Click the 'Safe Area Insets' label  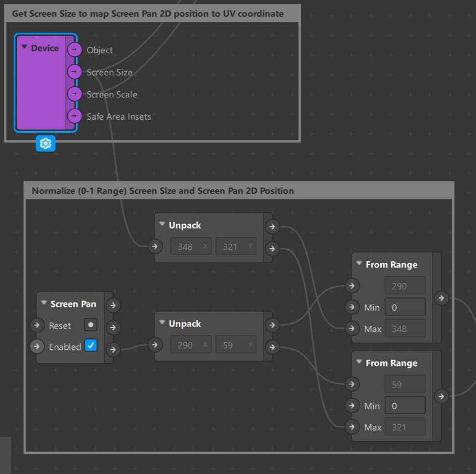pyautogui.click(x=119, y=117)
